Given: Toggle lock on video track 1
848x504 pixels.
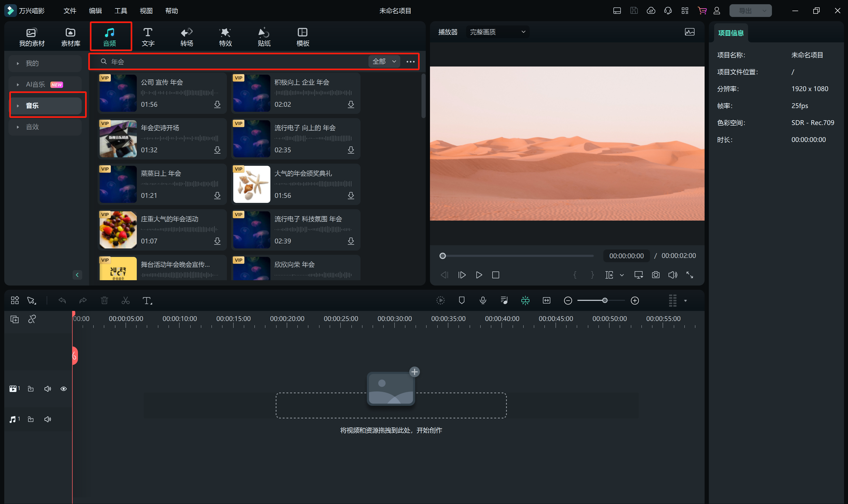Looking at the screenshot, I should tap(30, 389).
